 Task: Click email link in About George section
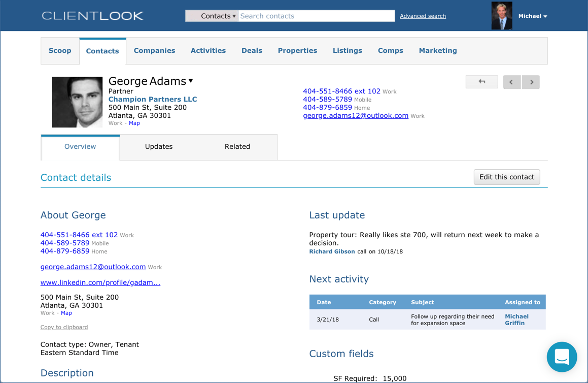coord(93,267)
